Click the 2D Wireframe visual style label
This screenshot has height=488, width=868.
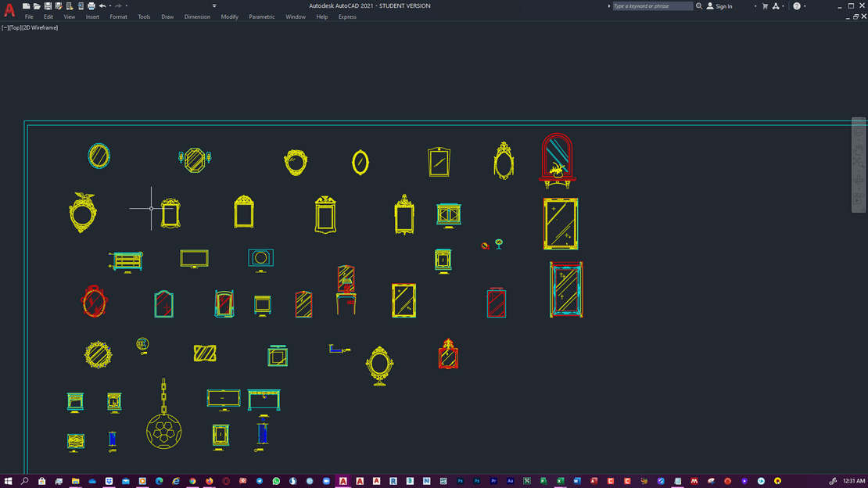point(42,27)
